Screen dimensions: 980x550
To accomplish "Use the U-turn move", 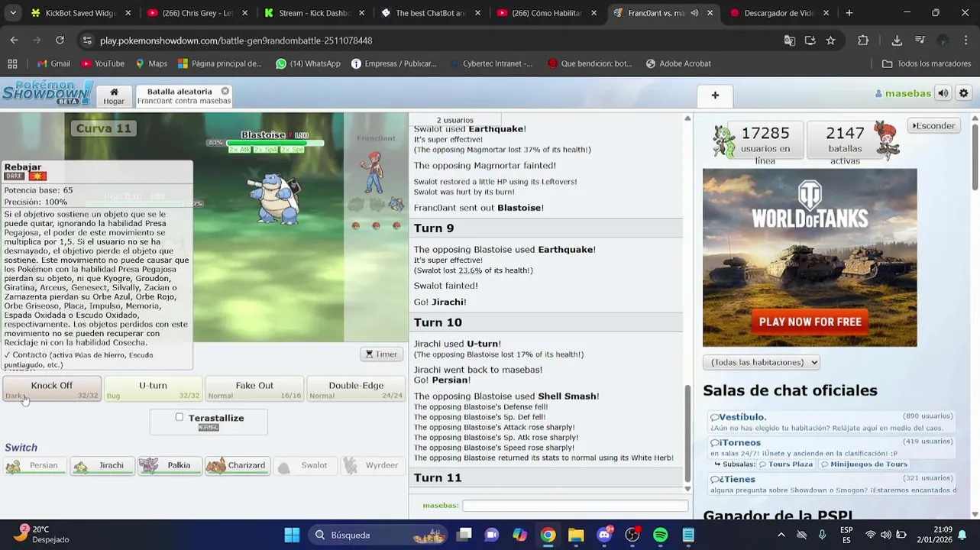I will [153, 389].
